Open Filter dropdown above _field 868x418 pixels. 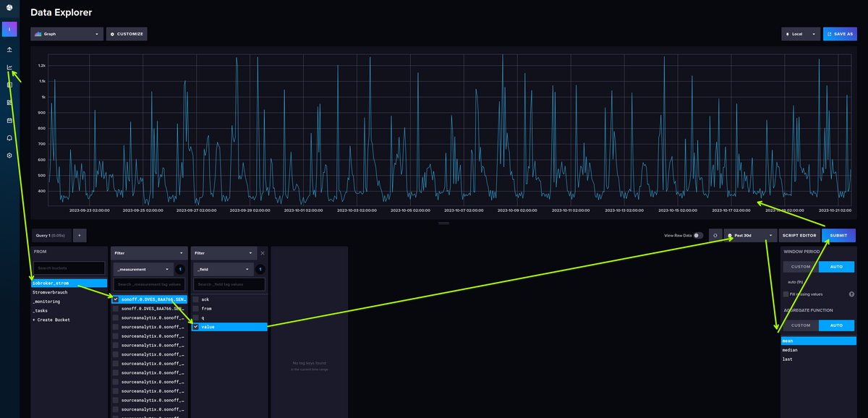coord(224,253)
